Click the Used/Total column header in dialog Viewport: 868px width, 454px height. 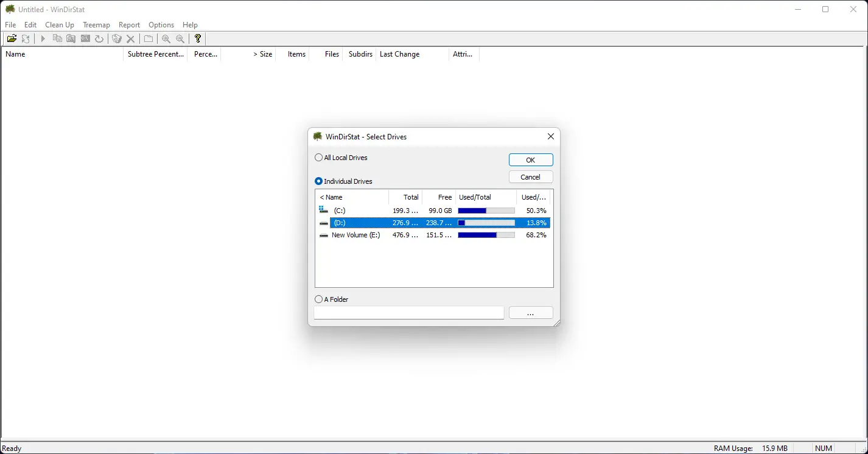[486, 197]
